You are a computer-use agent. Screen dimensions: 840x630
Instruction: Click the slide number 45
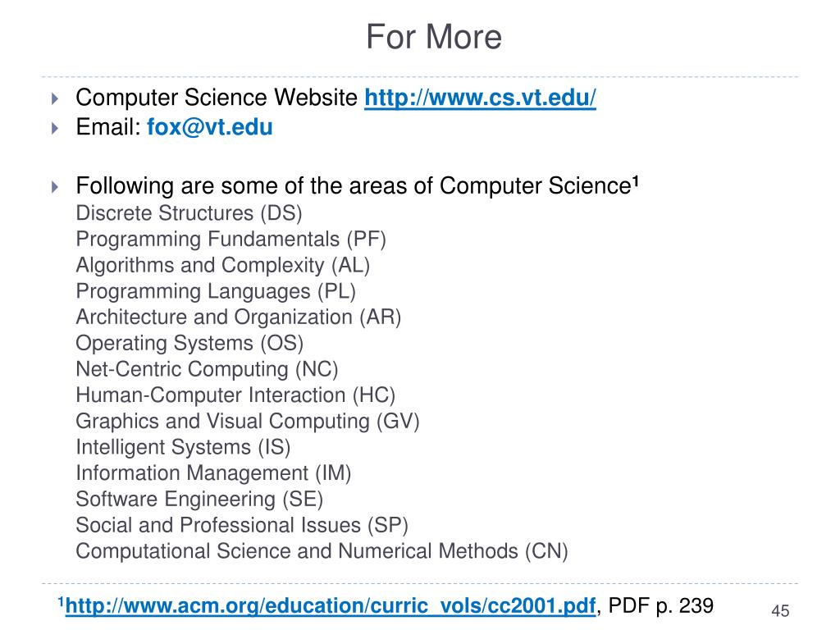pos(780,611)
